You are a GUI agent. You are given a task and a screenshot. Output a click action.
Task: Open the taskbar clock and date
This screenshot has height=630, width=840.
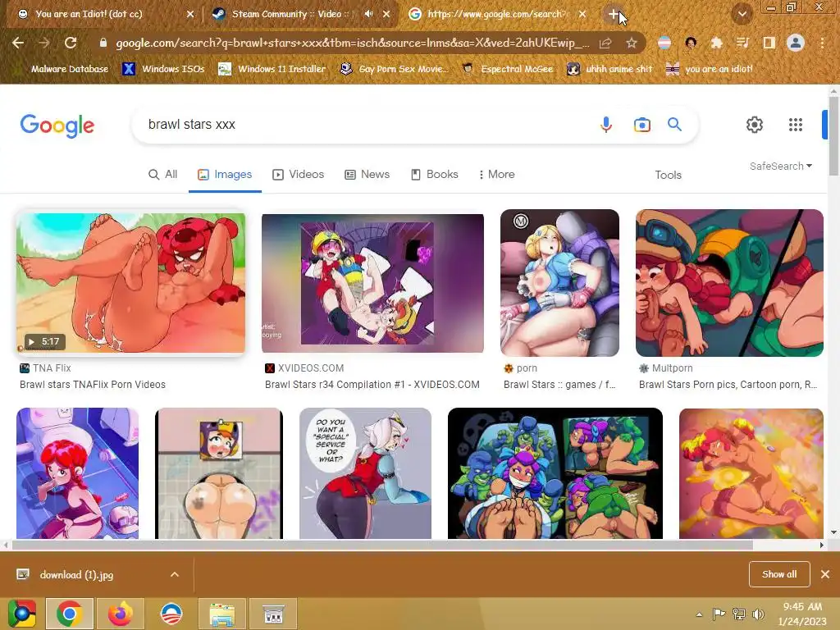tap(801, 614)
